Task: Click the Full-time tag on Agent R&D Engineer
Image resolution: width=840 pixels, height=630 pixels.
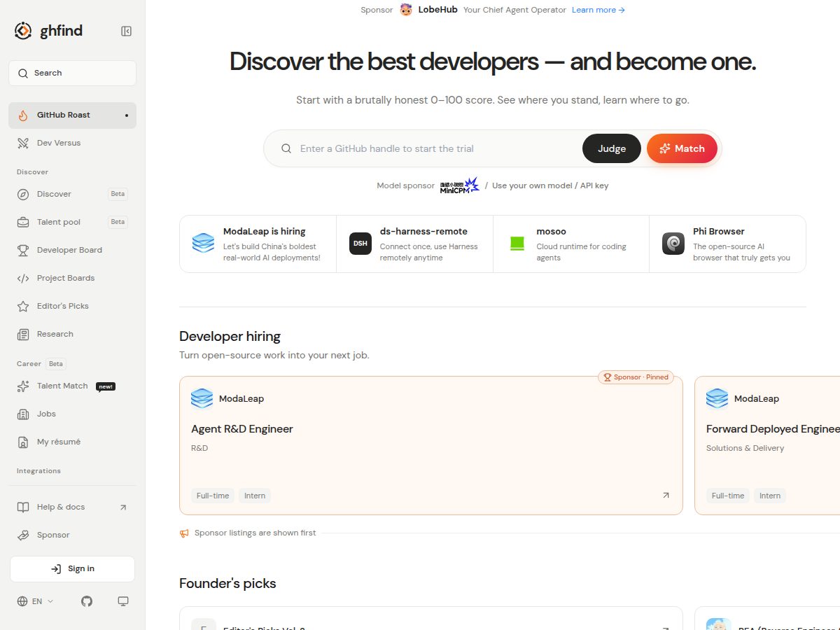Action: 213,496
